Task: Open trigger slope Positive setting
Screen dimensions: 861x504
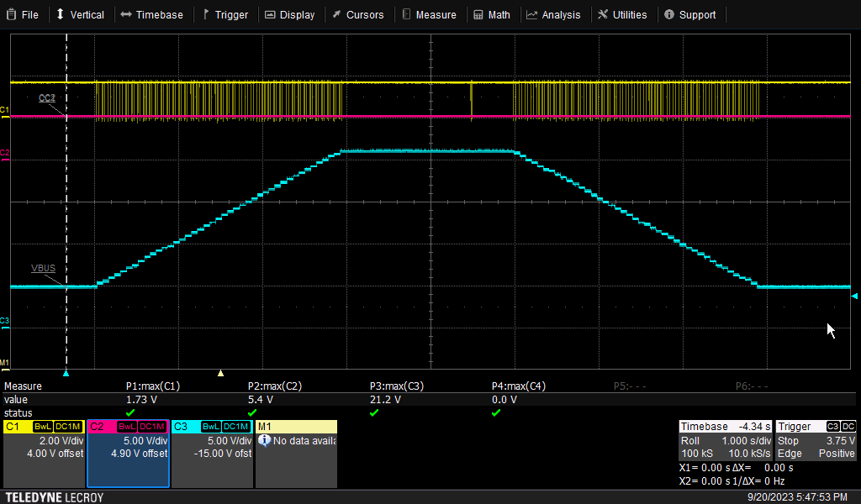Action: click(836, 454)
